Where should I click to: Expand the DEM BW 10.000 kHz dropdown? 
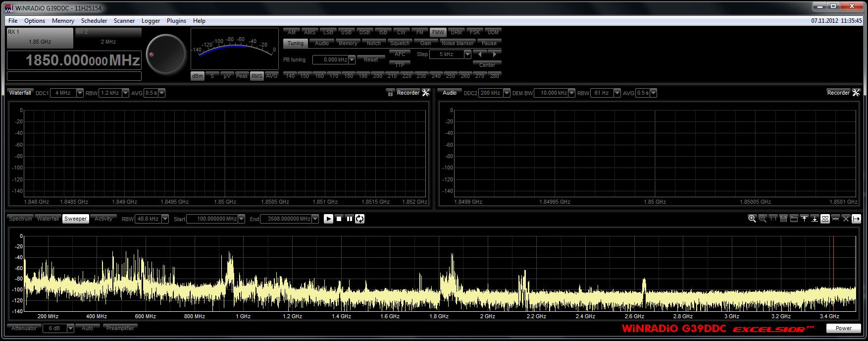click(x=572, y=93)
